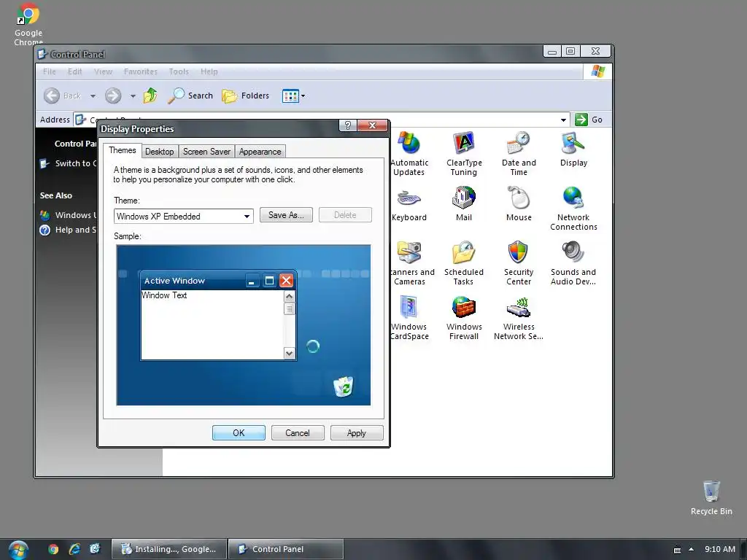Select the Google Chrome desktop shortcut
This screenshot has height=560, width=747.
tap(28, 25)
